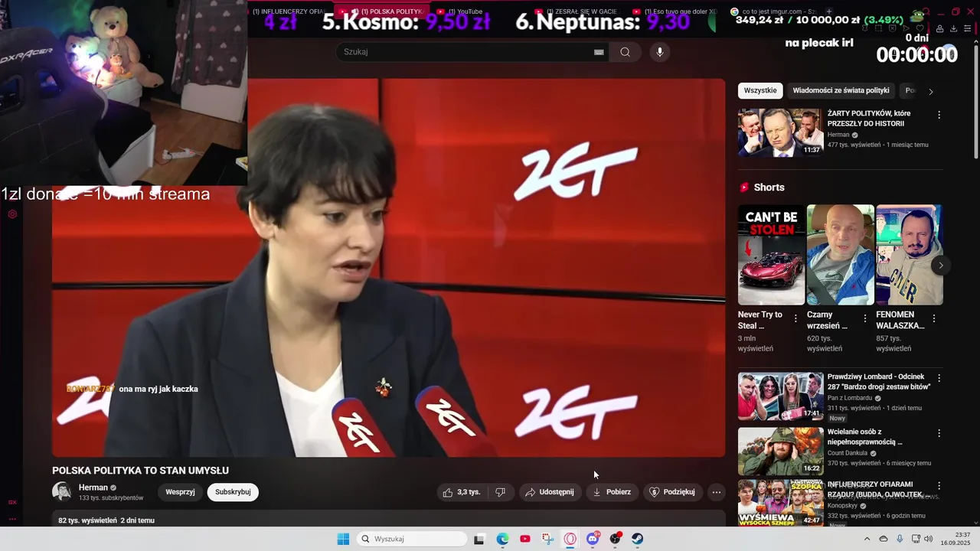Screen dimensions: 980x551
Task: Open the Pan z Lombardu channel link
Action: [x=850, y=398]
